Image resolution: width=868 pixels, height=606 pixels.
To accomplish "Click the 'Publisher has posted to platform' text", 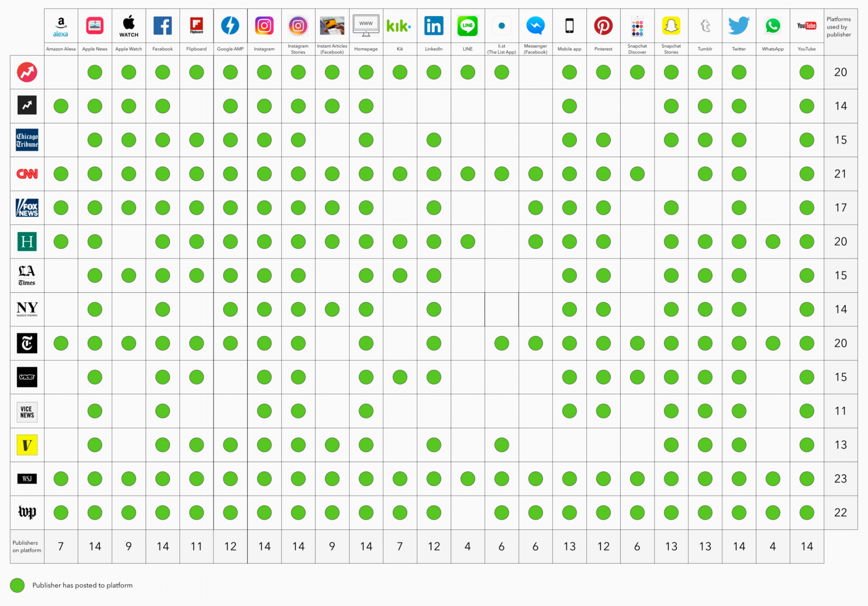I will click(x=82, y=585).
